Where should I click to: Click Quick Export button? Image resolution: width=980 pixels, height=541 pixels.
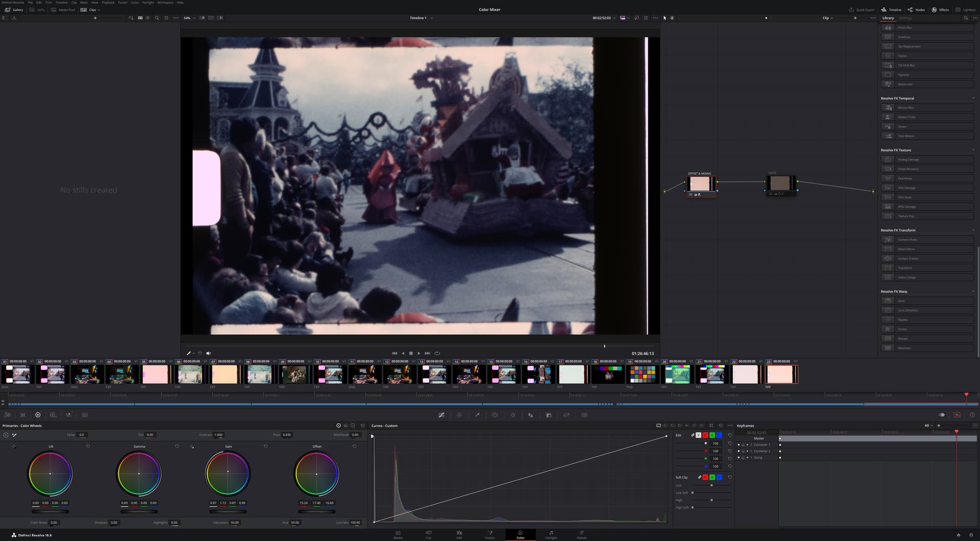(862, 10)
